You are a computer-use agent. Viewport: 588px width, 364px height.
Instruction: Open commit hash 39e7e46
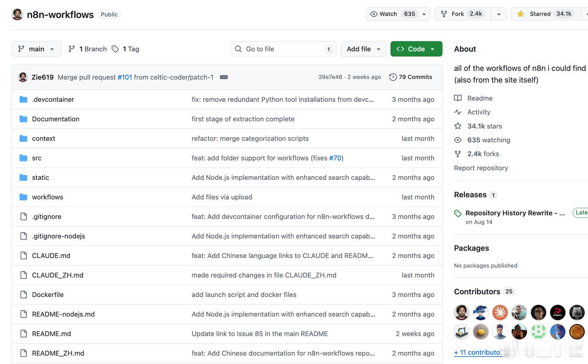click(x=330, y=77)
